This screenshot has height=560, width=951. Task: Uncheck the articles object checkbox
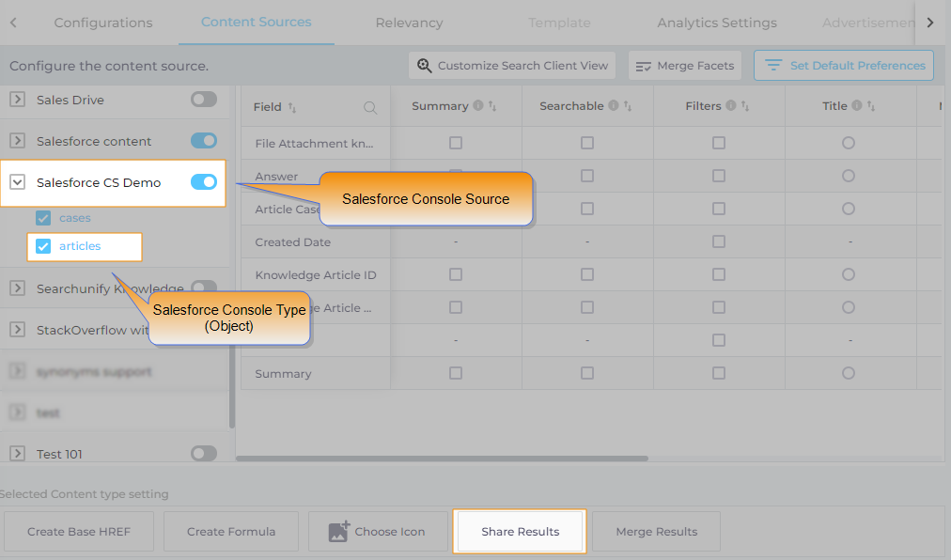click(x=43, y=247)
